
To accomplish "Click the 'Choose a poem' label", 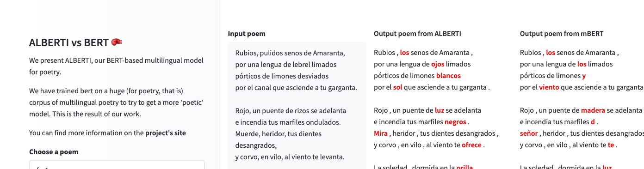I will pyautogui.click(x=54, y=151).
